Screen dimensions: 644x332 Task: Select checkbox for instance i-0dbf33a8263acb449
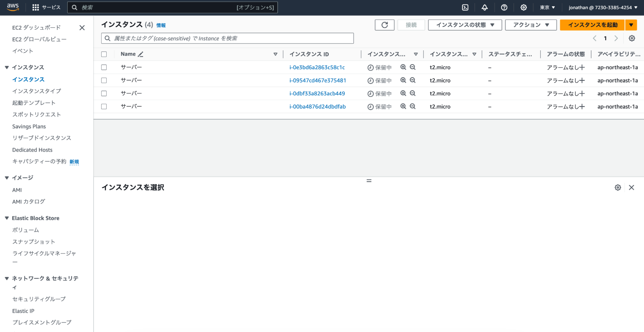[x=104, y=93]
